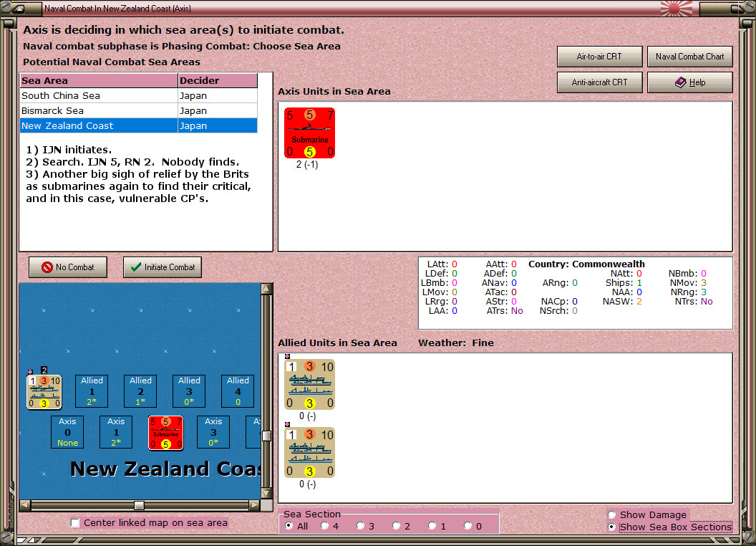
Task: Click the Axis 3 sea box section
Action: coord(213,432)
